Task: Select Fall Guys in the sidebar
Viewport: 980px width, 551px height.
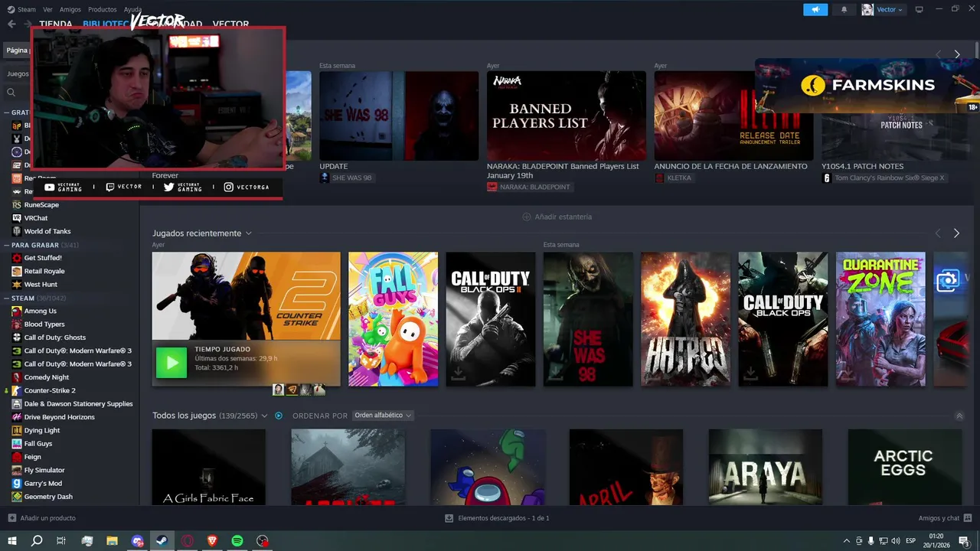Action: click(x=38, y=444)
